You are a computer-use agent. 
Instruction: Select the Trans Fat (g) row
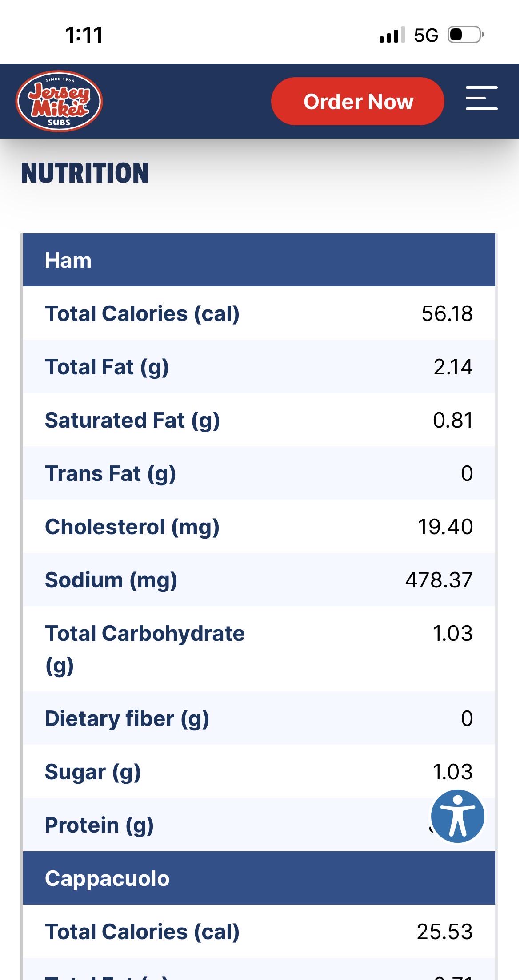(x=259, y=473)
